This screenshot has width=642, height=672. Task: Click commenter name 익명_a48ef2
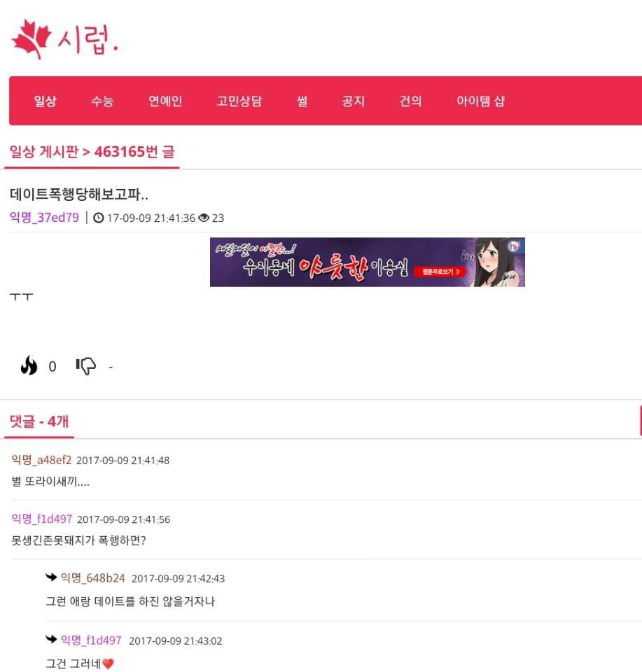pos(41,460)
